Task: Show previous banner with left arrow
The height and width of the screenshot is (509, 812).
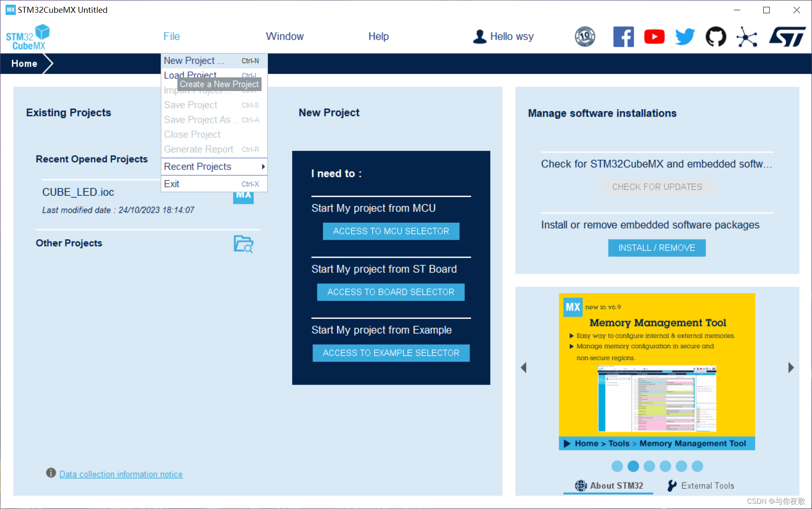Action: pyautogui.click(x=524, y=368)
